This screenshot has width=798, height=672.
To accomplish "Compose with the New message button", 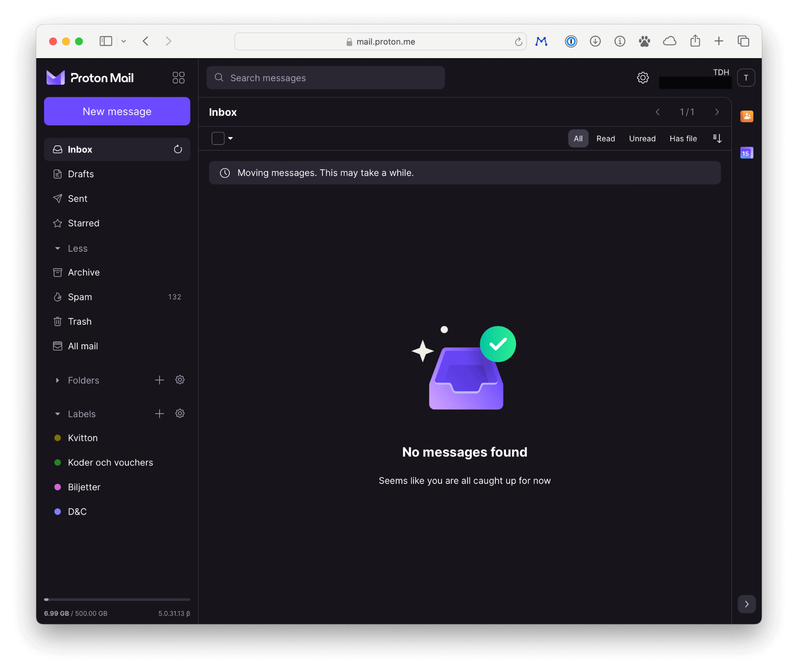I will (117, 111).
